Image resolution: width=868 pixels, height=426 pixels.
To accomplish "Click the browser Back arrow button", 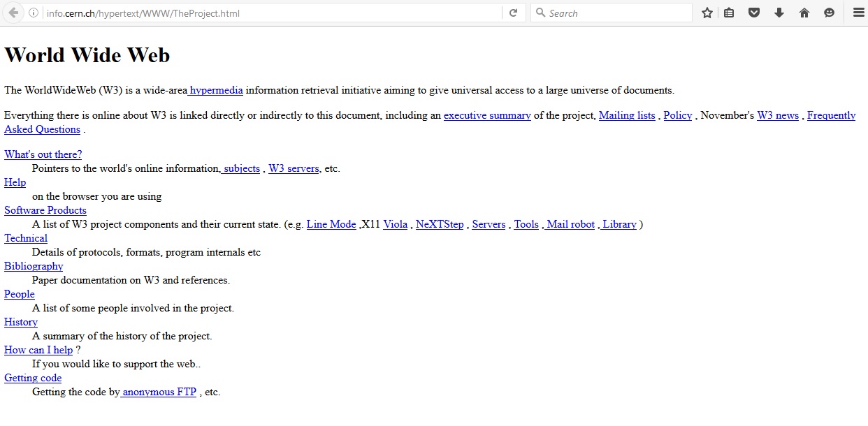I will tap(13, 13).
